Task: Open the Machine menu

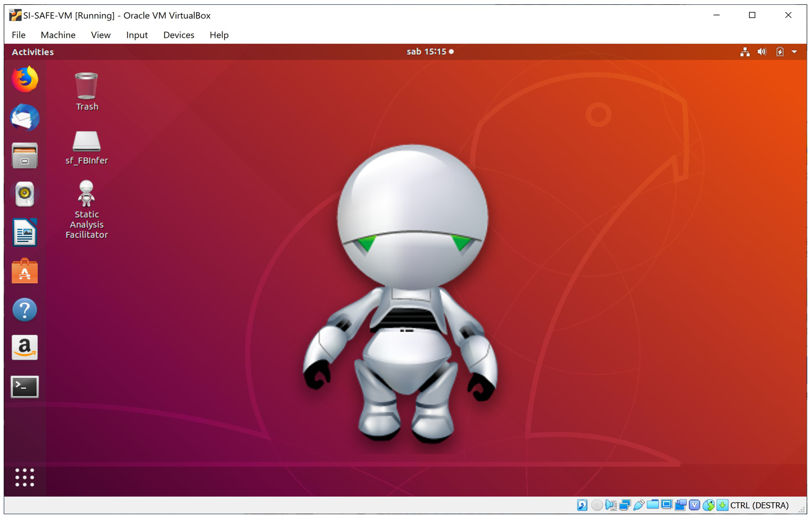Action: tap(58, 35)
